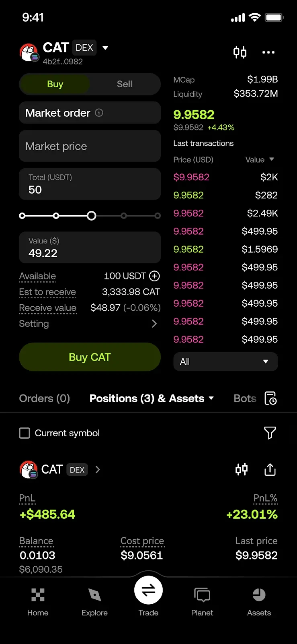Share the CAT position
The height and width of the screenshot is (644, 297).
(x=270, y=469)
